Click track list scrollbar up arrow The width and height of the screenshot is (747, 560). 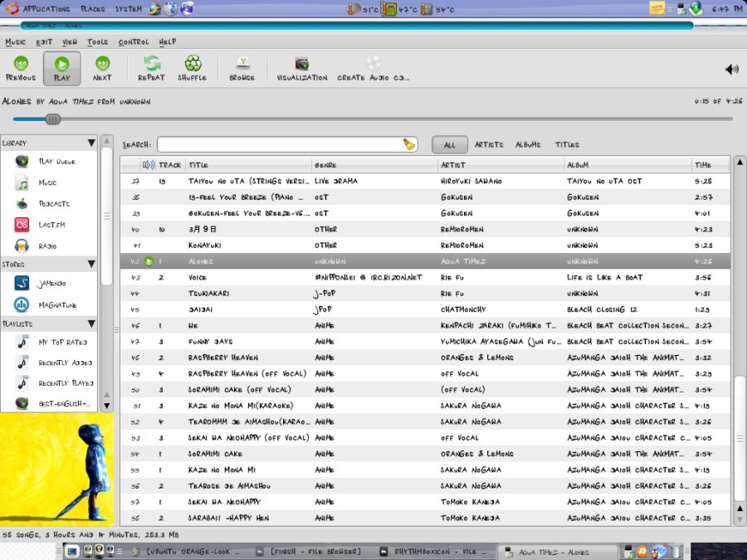coord(740,163)
